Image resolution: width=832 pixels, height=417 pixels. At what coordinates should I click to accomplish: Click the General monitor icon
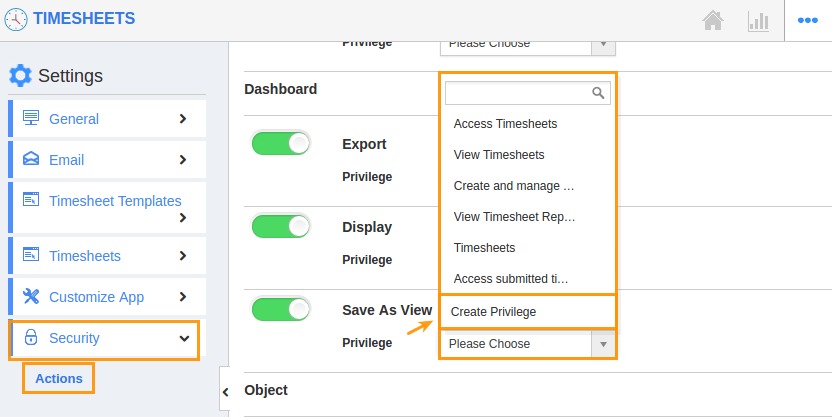31,118
